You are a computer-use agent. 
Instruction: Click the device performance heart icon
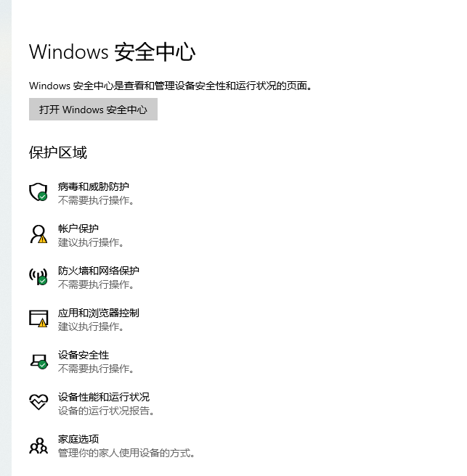coord(38,402)
